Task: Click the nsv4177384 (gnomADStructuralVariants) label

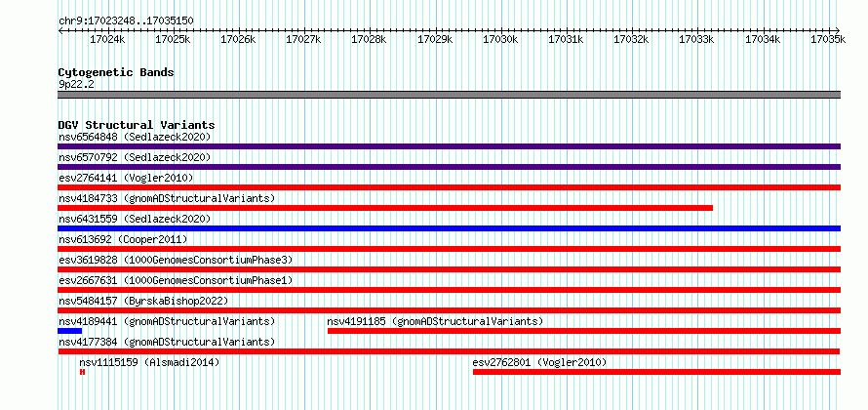Action: coord(167,342)
